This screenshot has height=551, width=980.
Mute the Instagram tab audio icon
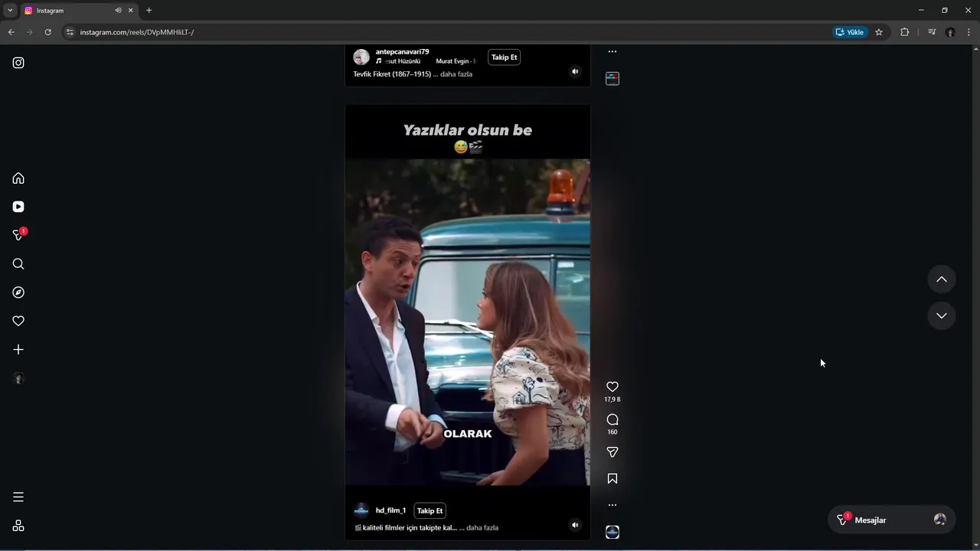(x=118, y=11)
